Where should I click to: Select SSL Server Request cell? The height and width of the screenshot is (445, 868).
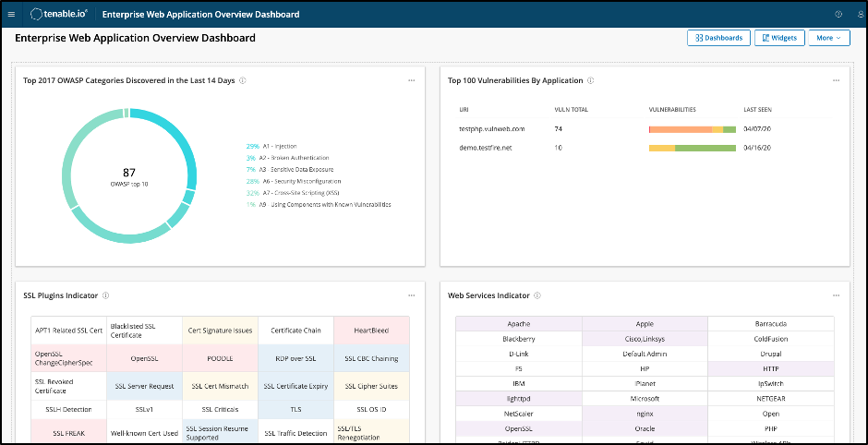(144, 386)
